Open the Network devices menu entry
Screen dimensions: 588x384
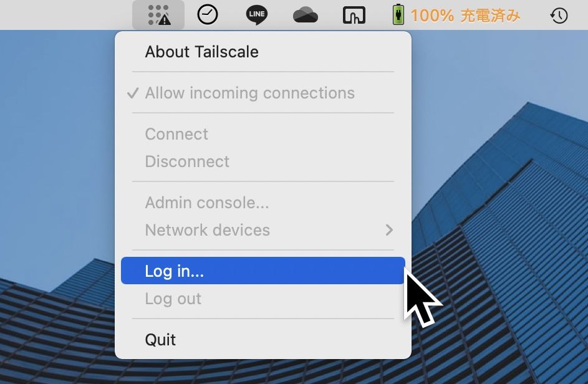click(x=263, y=230)
